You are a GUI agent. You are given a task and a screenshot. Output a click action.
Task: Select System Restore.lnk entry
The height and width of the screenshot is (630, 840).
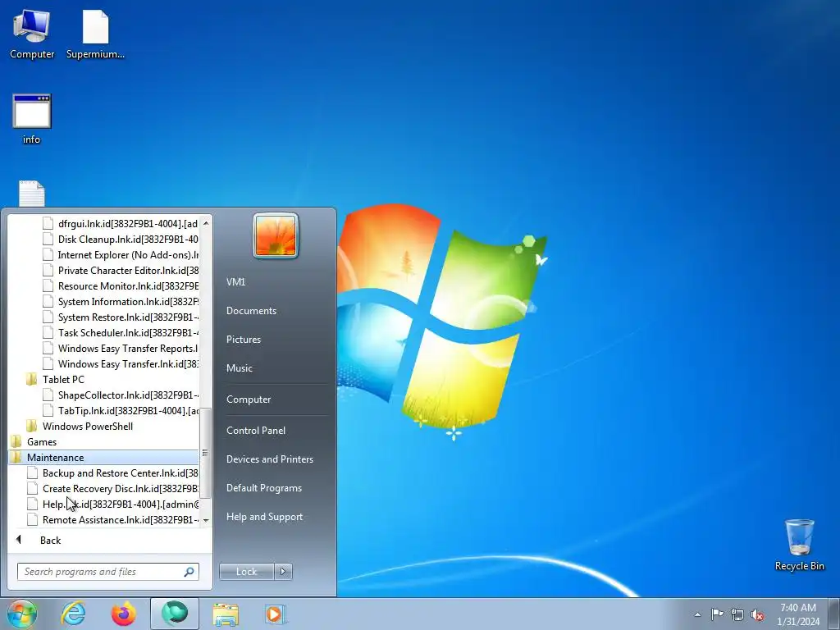click(120, 317)
